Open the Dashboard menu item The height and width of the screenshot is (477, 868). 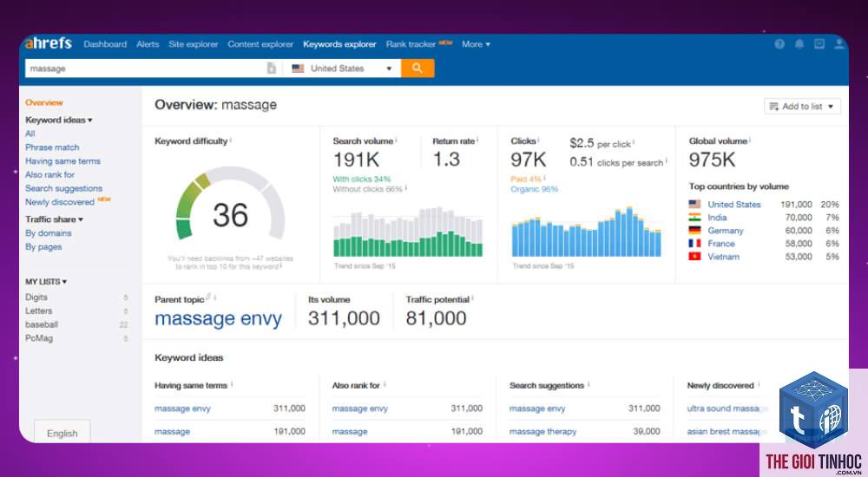(x=105, y=44)
